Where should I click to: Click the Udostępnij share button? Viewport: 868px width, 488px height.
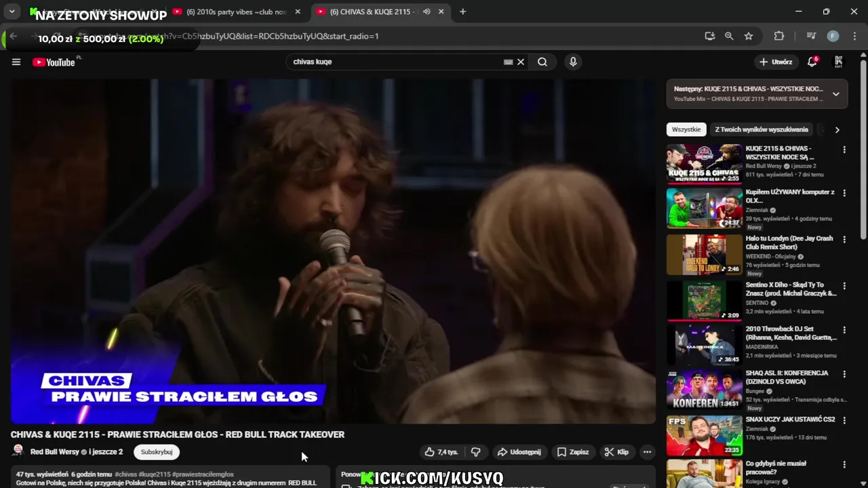519,452
